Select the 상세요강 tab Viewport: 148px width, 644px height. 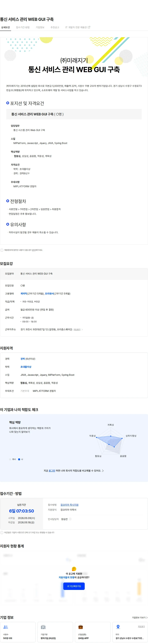[x=6, y=27]
